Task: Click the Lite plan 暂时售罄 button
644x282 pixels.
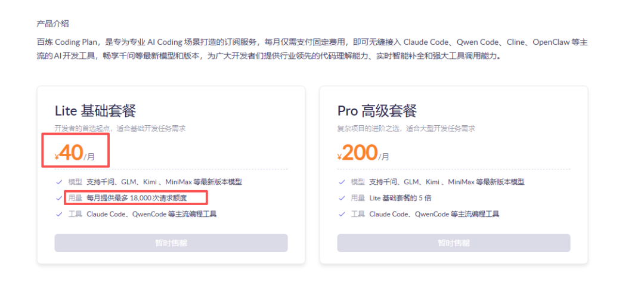Action: click(171, 243)
